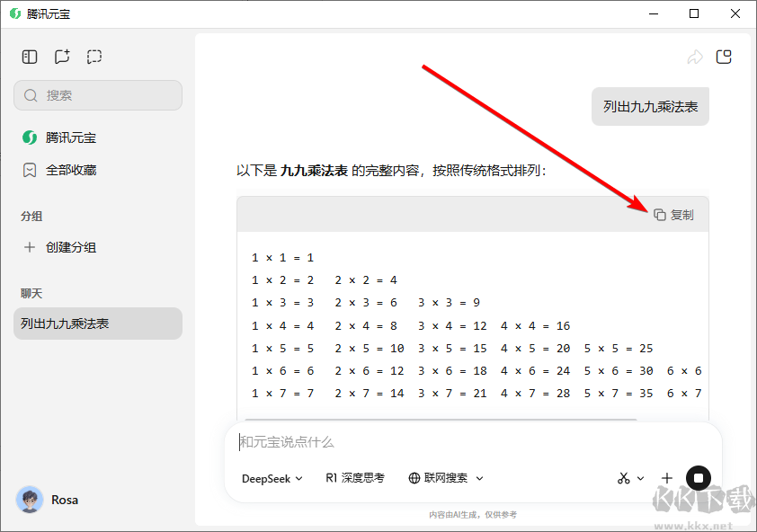Start a new chat
757x532 pixels.
pyautogui.click(x=61, y=57)
